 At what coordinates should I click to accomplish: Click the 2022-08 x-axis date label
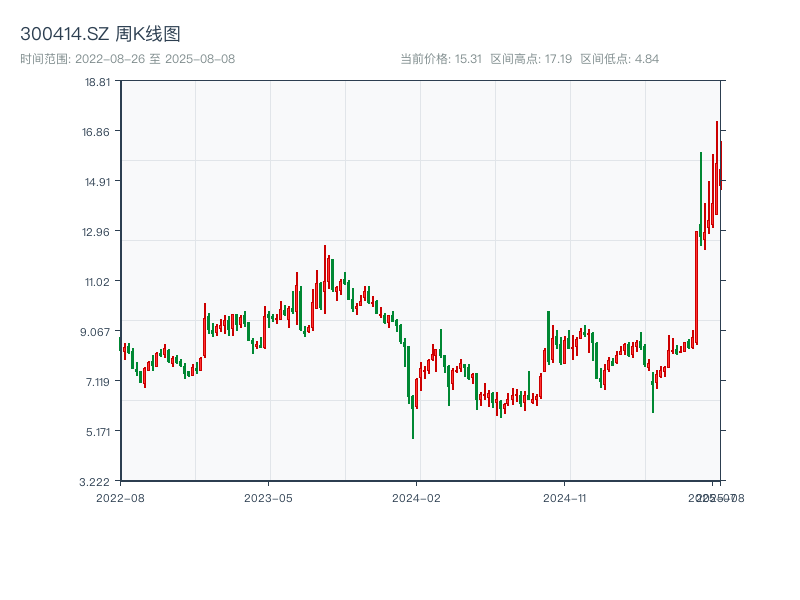tap(120, 497)
